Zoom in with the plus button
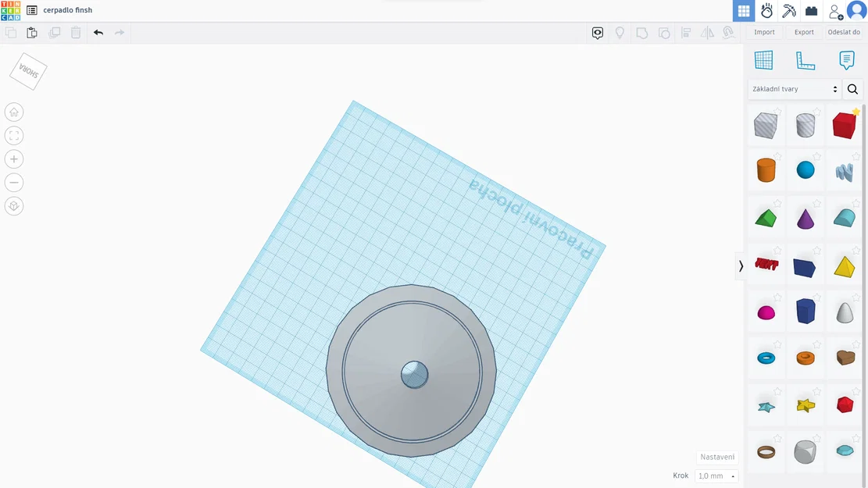868x488 pixels. (x=14, y=159)
